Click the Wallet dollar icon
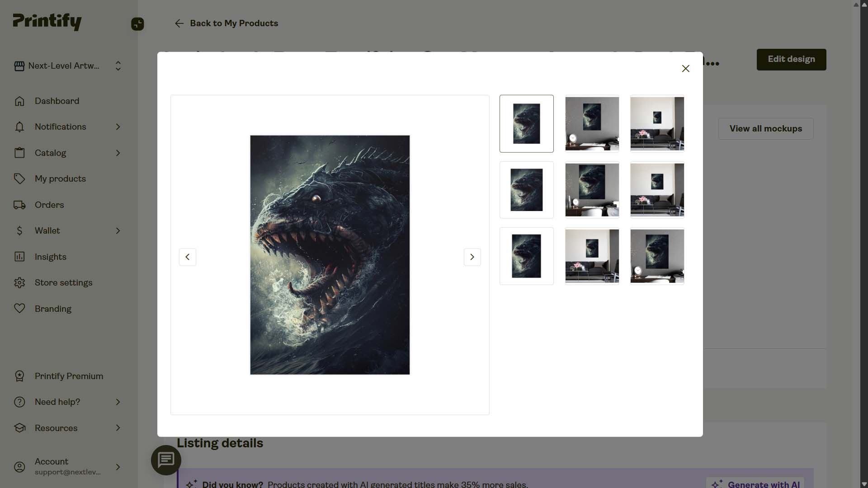Image resolution: width=868 pixels, height=488 pixels. pos(19,230)
